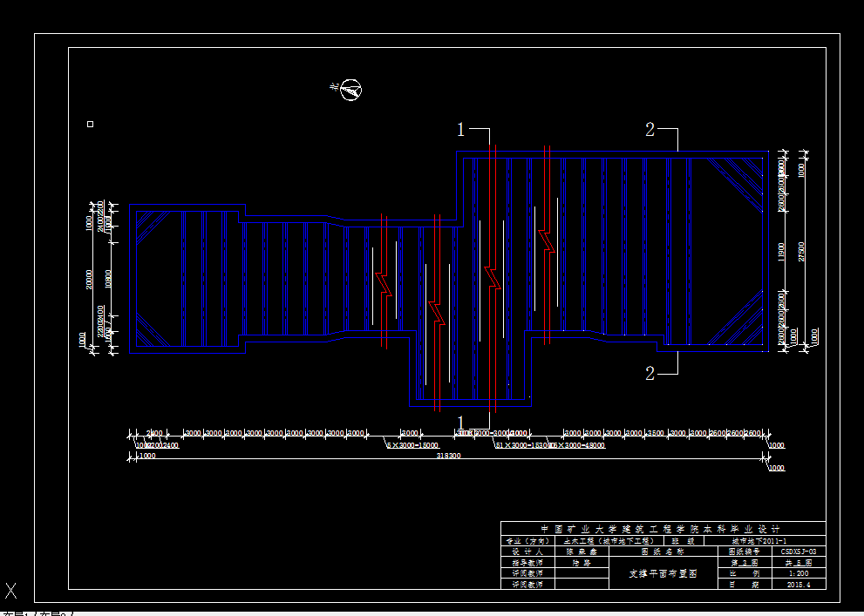Click the 共5图 total sheets cell
The height and width of the screenshot is (616, 864).
[799, 563]
